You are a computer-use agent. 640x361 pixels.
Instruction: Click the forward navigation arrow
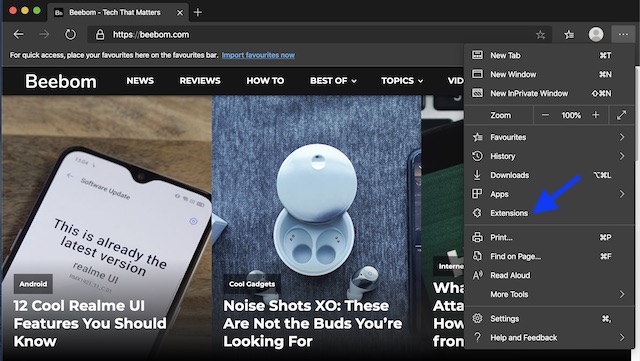[44, 35]
